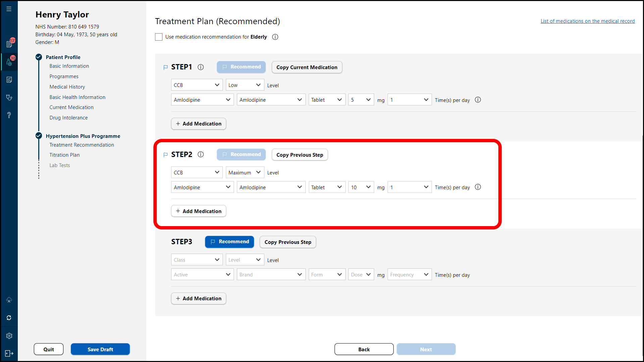Open STEP2 dose dropdown showing 10
This screenshot has height=362, width=644.
[x=361, y=187]
